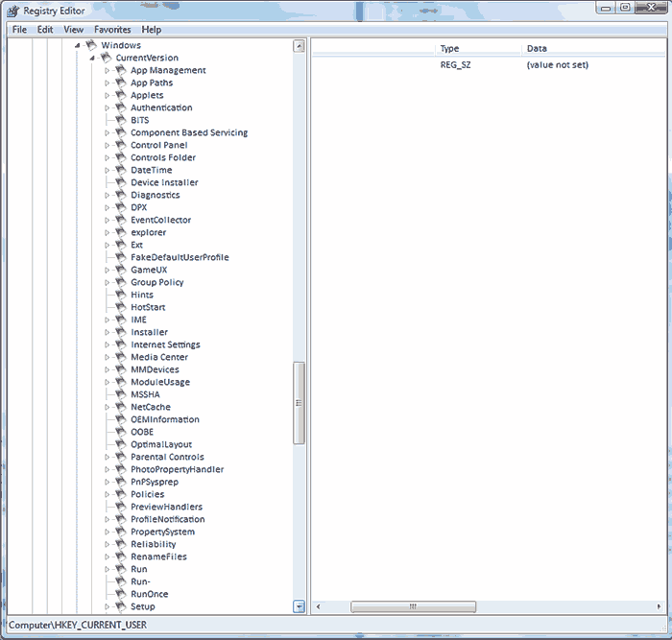Click the explorer folder icon
This screenshot has height=640, width=672.
point(121,232)
